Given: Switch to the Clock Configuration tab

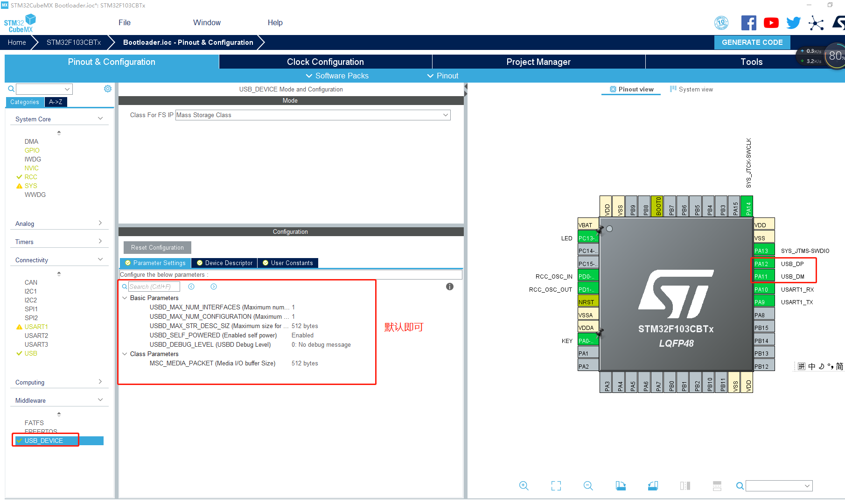Looking at the screenshot, I should click(325, 62).
